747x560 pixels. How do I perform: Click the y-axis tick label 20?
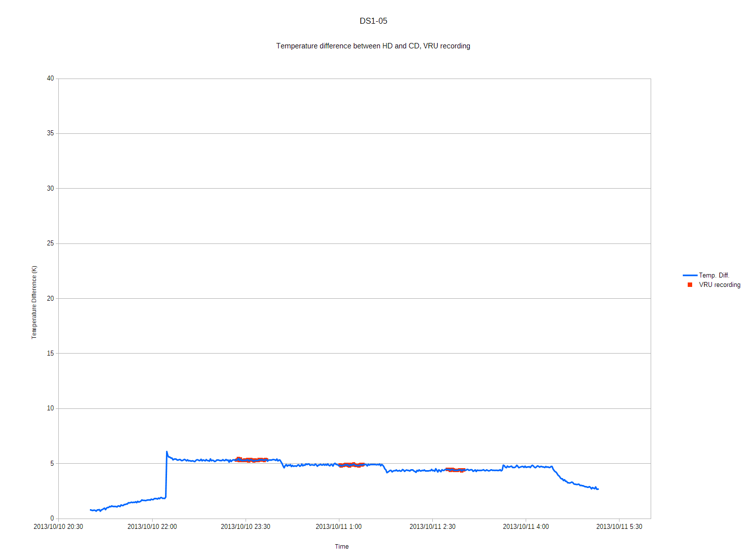coord(50,298)
